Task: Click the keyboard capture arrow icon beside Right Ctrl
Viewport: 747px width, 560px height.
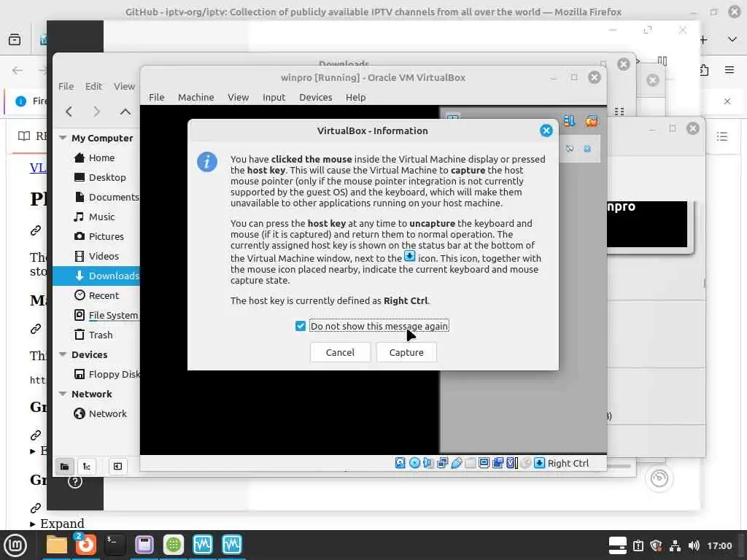Action: coord(539,463)
